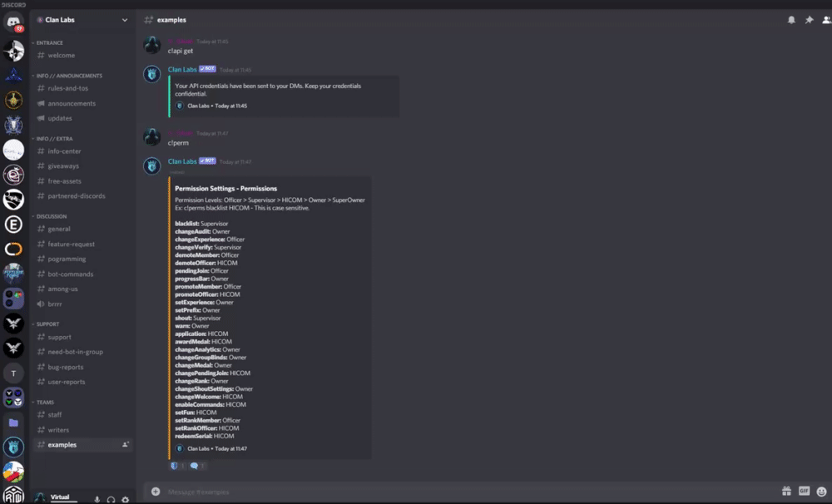
Task: Open the announcements channel
Action: click(x=82, y=103)
